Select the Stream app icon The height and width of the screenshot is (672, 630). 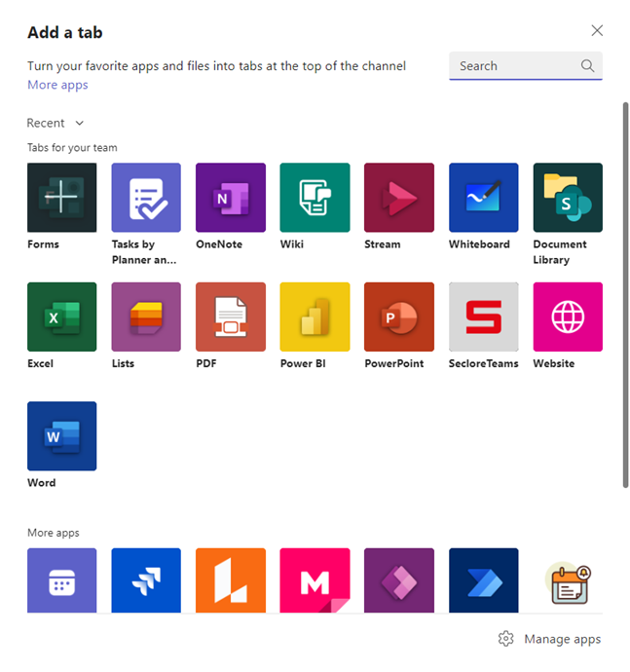click(399, 197)
